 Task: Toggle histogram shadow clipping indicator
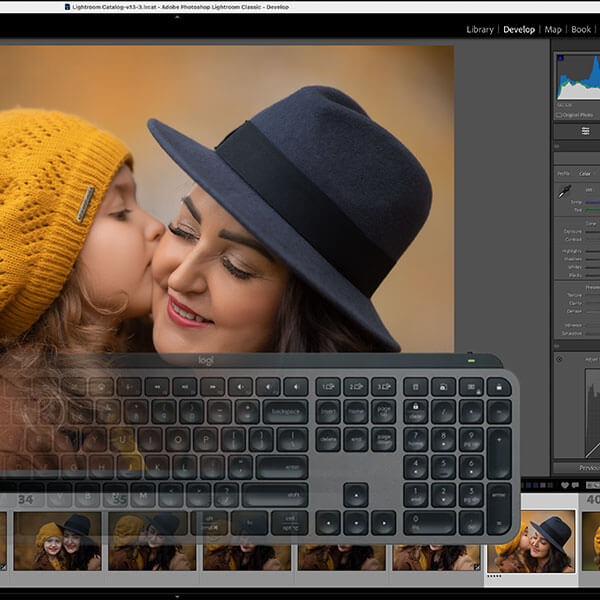tap(561, 58)
